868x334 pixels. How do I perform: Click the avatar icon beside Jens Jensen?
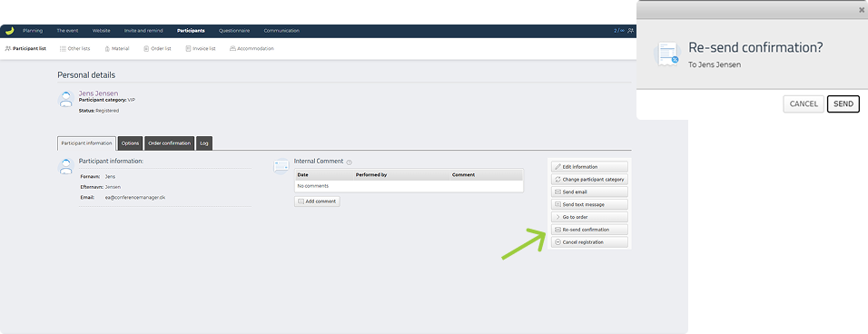(x=66, y=99)
